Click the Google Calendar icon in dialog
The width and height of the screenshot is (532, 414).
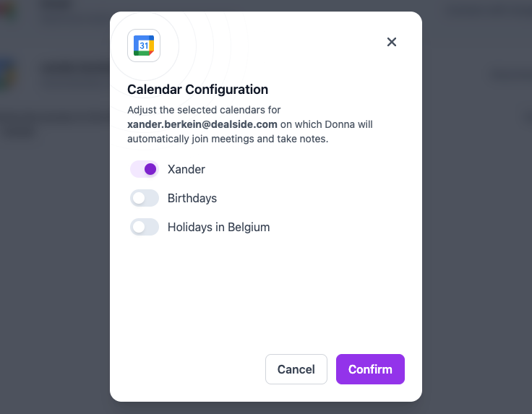(144, 45)
